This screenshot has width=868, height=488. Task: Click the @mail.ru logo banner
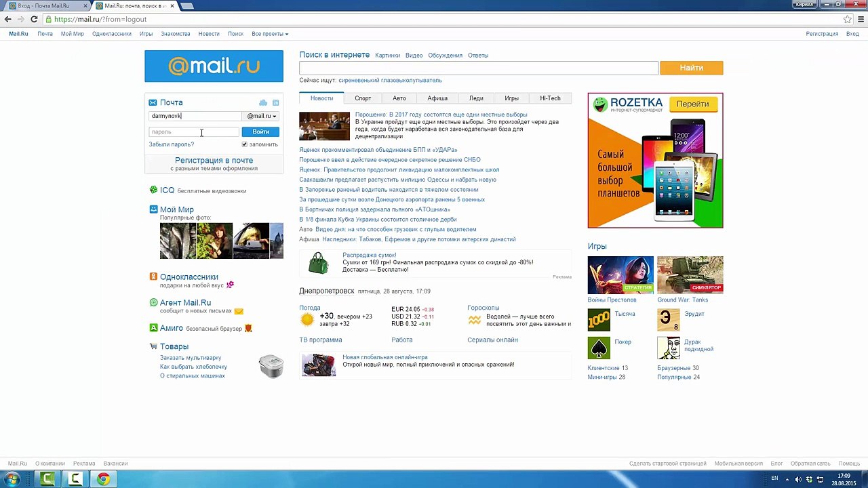[214, 66]
